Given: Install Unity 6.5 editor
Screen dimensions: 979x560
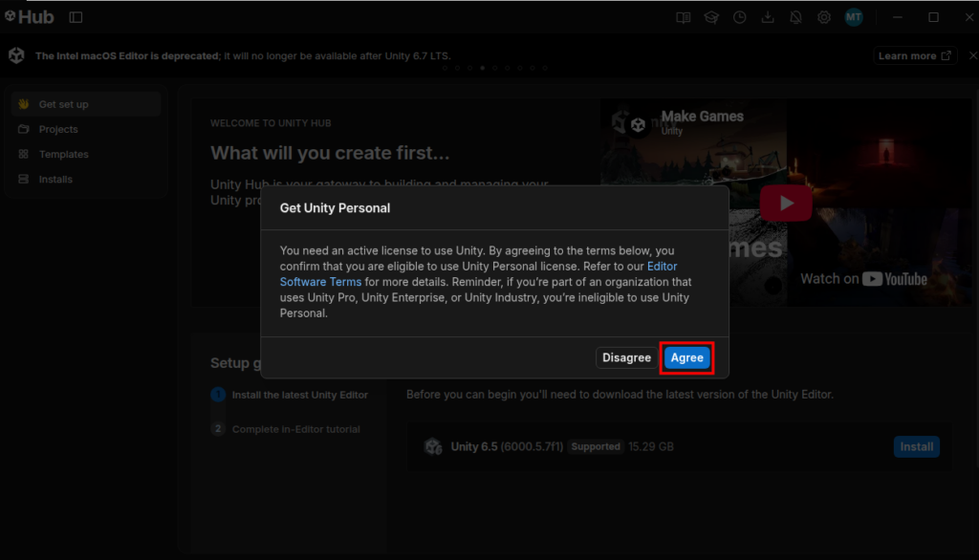Looking at the screenshot, I should [917, 446].
